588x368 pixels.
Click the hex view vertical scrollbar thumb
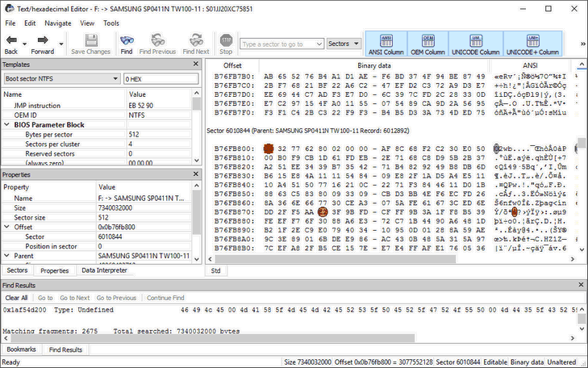point(582,143)
